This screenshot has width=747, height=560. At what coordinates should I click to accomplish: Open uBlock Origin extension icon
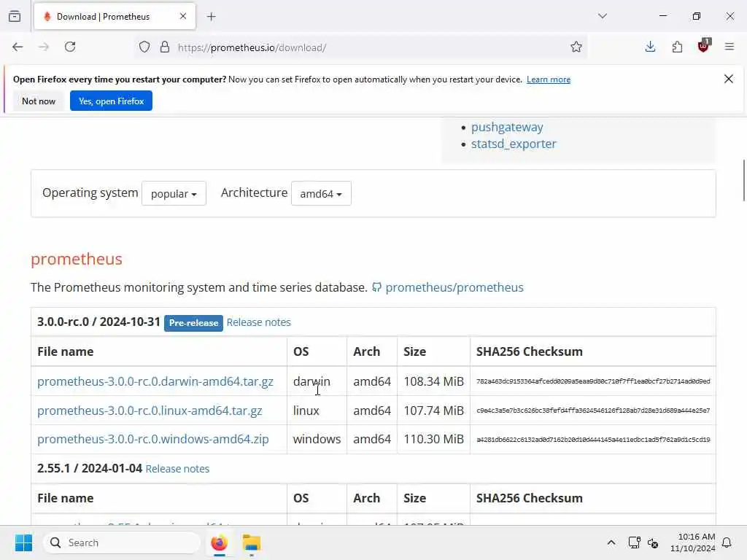point(704,46)
